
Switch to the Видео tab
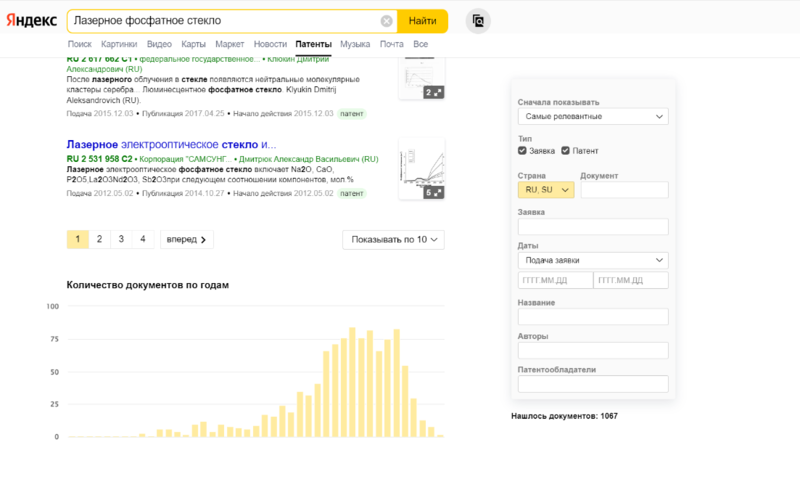click(159, 44)
